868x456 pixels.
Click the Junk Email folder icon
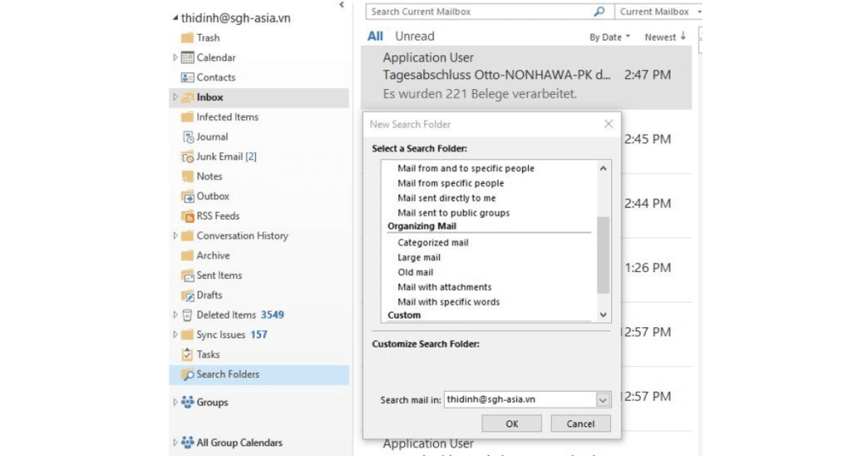187,157
